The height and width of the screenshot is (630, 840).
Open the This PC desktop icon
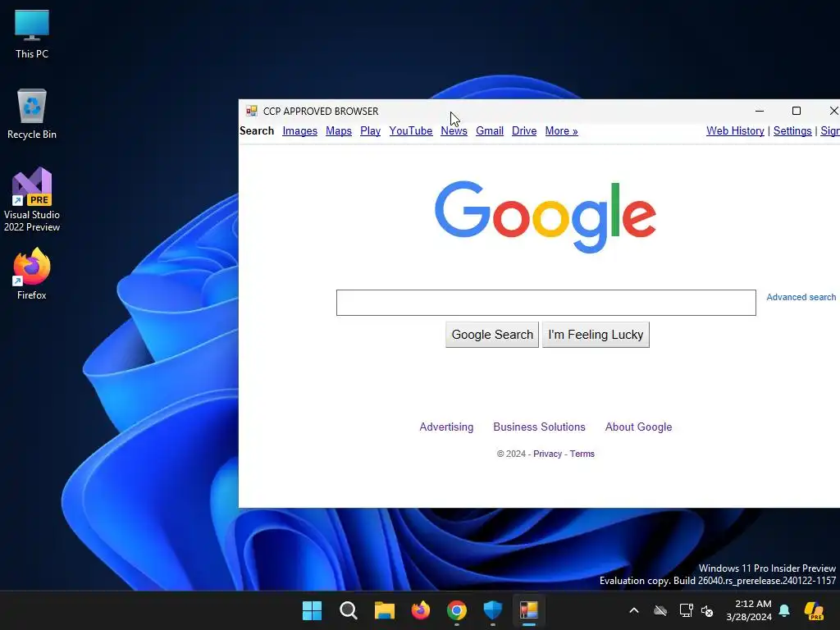coord(32,34)
